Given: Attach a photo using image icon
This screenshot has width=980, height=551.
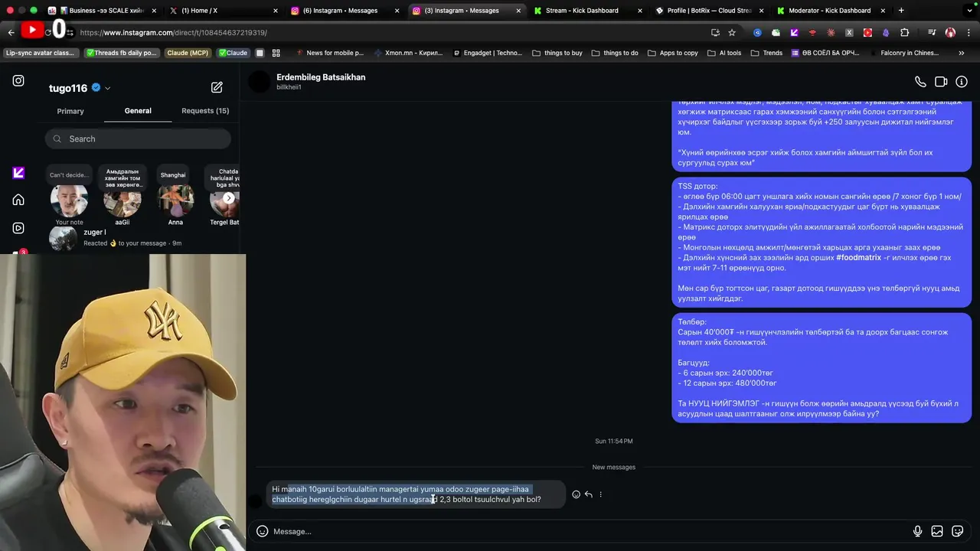Looking at the screenshot, I should click(937, 531).
